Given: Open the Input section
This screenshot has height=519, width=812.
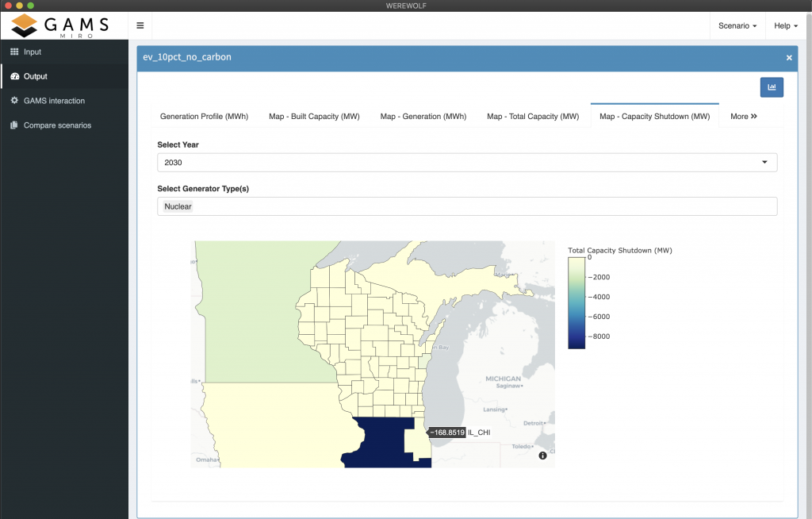Looking at the screenshot, I should click(x=64, y=52).
